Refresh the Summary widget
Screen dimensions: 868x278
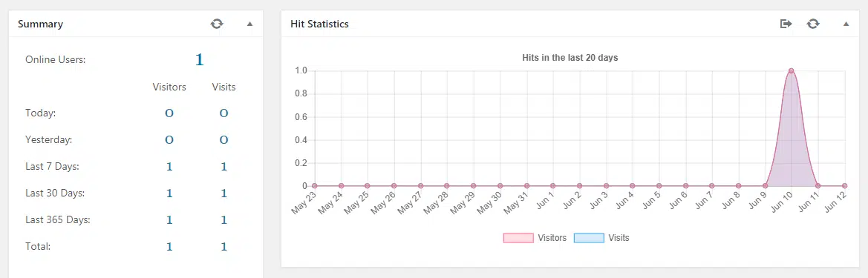217,24
